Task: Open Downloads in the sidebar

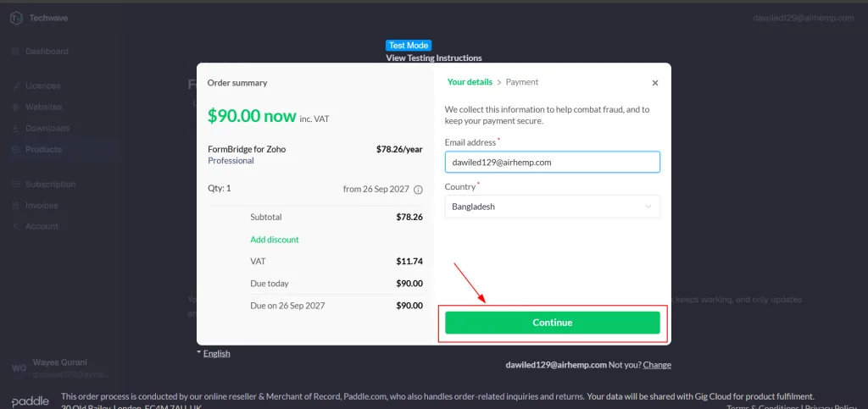Action: (47, 128)
